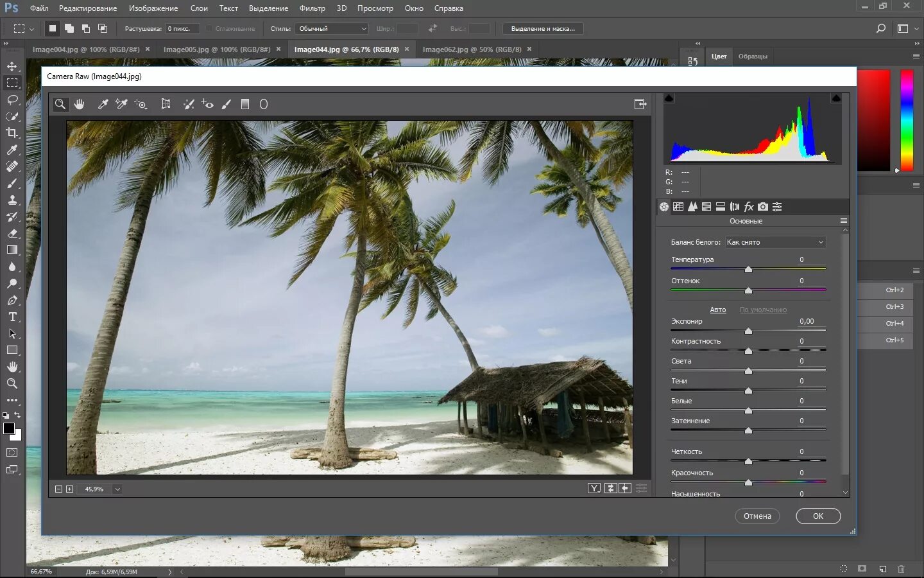Select the White Balance eyedropper tool
Viewport: 924px width, 578px height.
tap(103, 104)
